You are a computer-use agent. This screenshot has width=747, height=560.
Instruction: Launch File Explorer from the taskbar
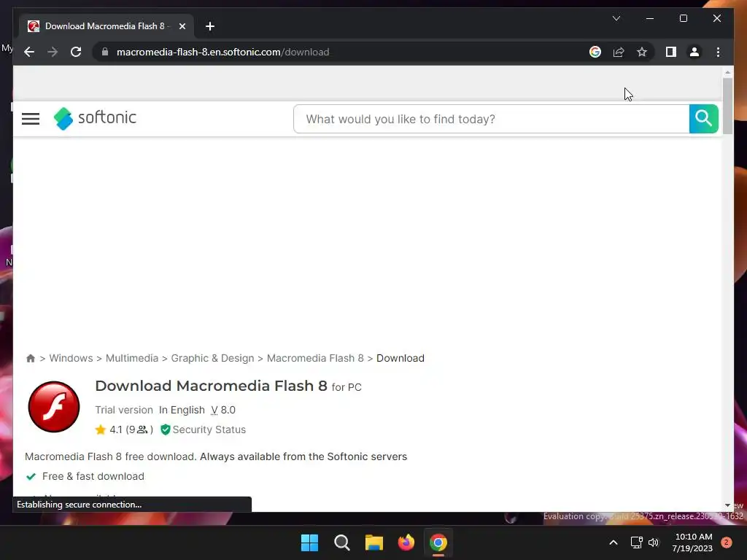[x=374, y=542]
